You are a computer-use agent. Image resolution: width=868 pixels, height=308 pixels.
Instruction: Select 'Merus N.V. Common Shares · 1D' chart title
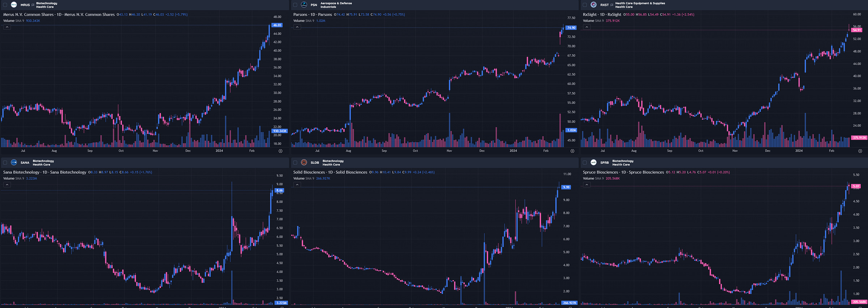click(x=59, y=14)
